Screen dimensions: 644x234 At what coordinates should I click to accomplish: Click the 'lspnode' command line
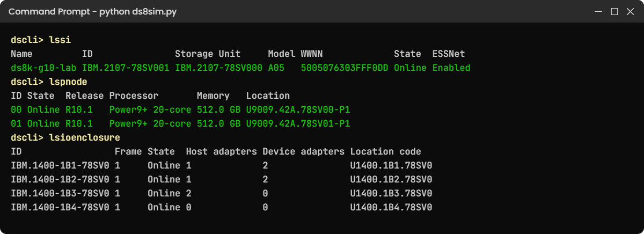point(49,82)
